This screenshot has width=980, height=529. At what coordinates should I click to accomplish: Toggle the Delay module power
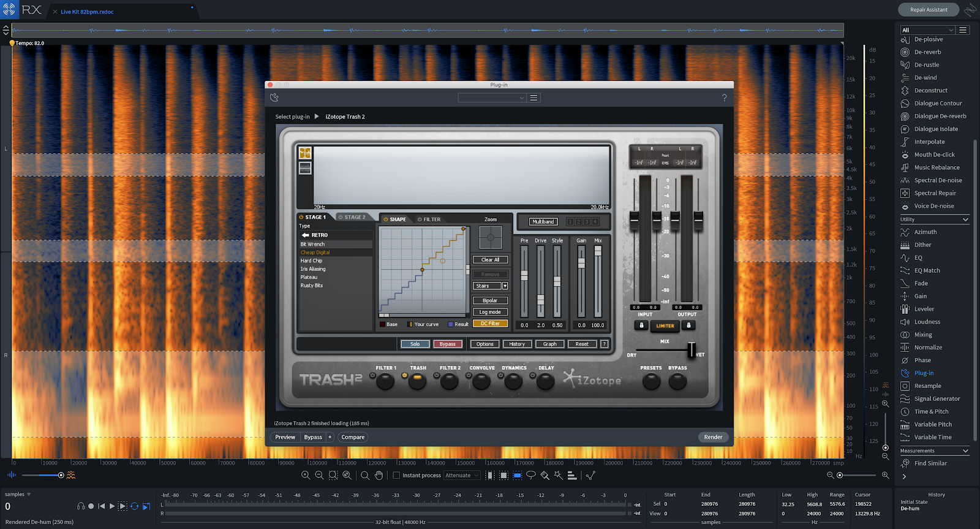pyautogui.click(x=532, y=375)
